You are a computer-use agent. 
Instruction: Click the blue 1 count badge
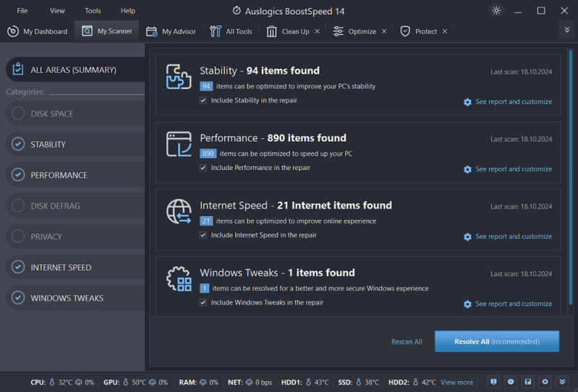point(204,289)
